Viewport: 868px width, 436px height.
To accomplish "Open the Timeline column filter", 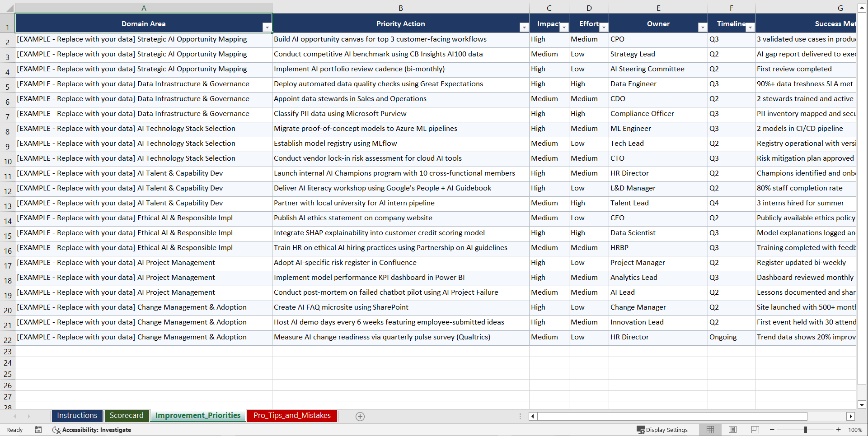I will (751, 28).
